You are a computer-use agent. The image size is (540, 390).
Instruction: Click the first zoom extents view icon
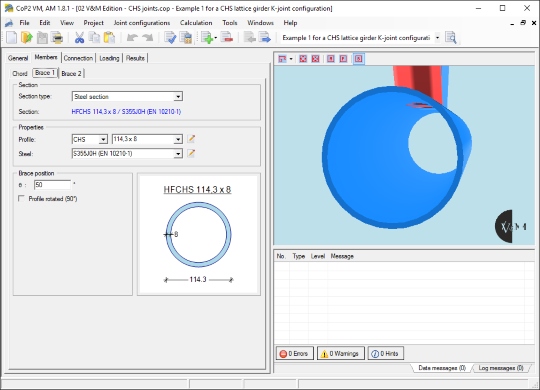click(x=303, y=59)
